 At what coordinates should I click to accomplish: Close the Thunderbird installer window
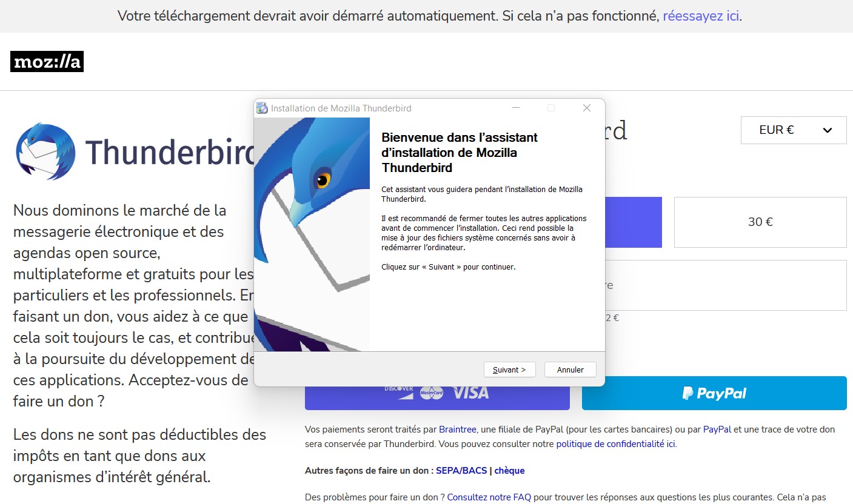586,108
